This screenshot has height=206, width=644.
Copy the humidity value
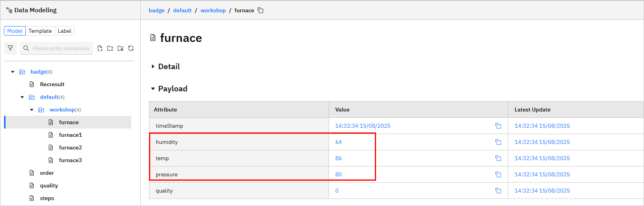498,142
